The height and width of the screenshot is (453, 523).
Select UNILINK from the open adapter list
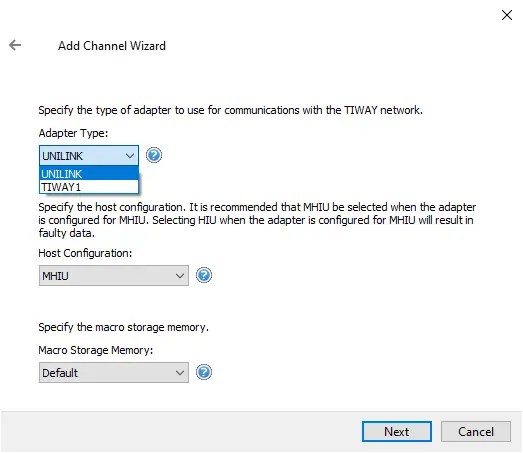(x=89, y=174)
